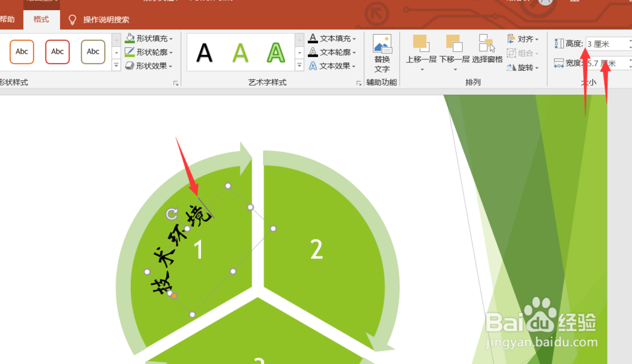Click the width icon beside 宽度
632x364 pixels.
pos(559,63)
